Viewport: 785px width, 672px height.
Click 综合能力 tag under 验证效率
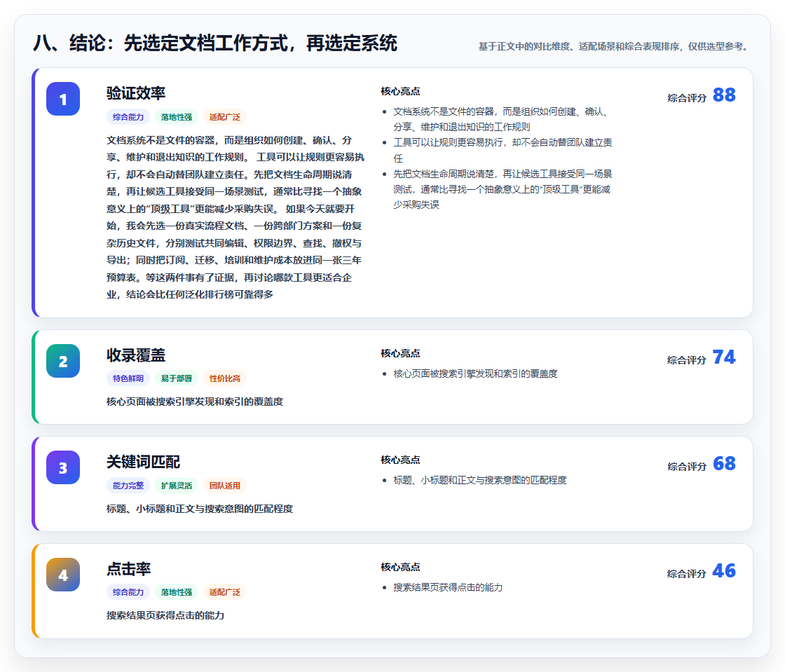click(128, 117)
